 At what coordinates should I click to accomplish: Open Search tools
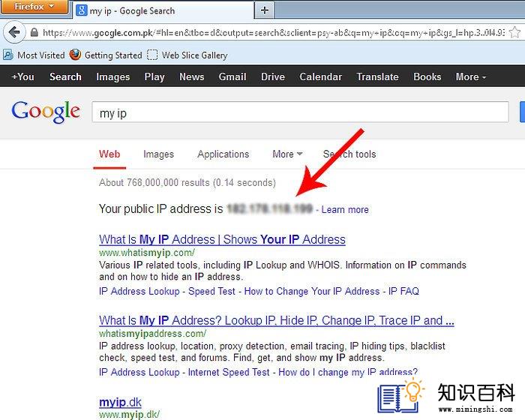pyautogui.click(x=349, y=154)
